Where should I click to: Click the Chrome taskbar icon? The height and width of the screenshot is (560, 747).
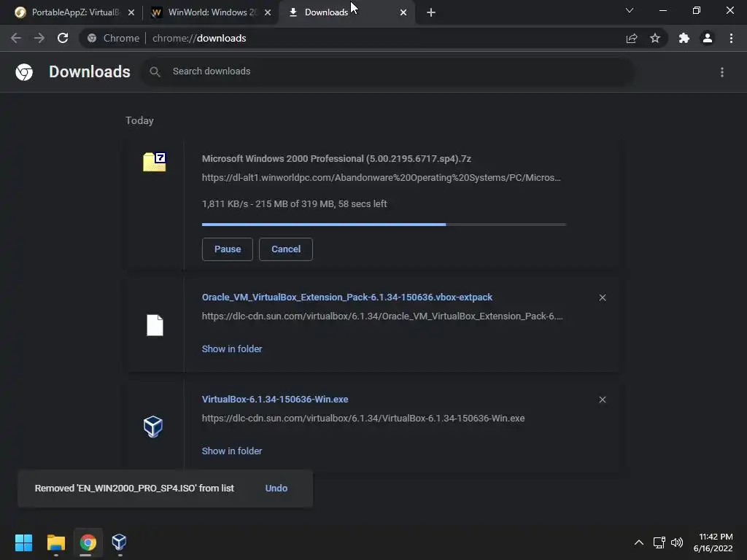click(x=88, y=542)
